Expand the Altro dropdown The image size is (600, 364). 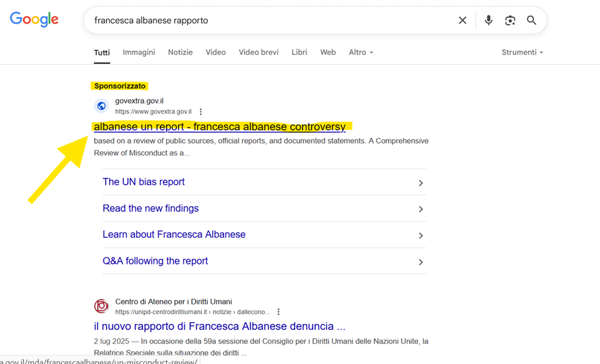(x=361, y=52)
